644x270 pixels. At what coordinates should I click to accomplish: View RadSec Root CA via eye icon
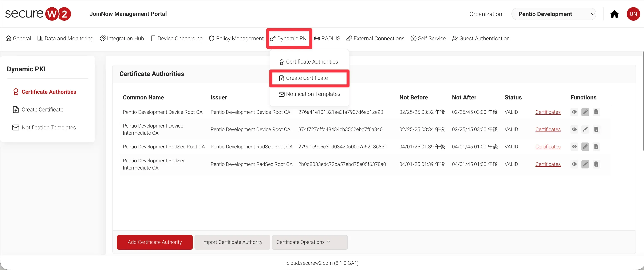coord(574,147)
